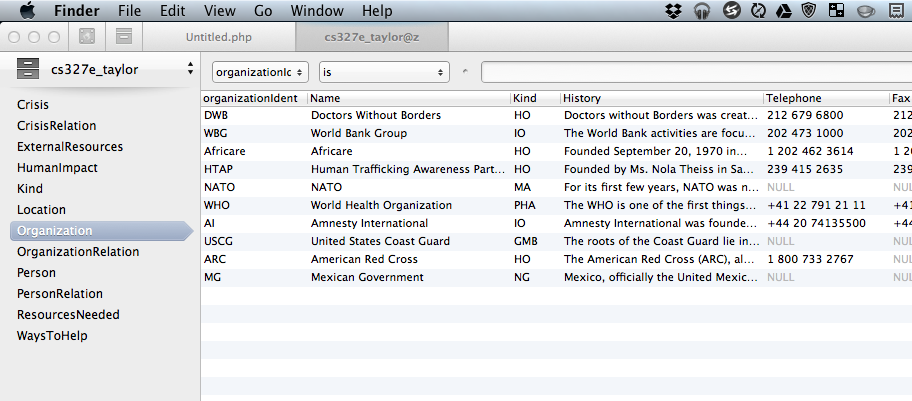
Task: Select the ResourcesNeeded table
Action: 68,314
